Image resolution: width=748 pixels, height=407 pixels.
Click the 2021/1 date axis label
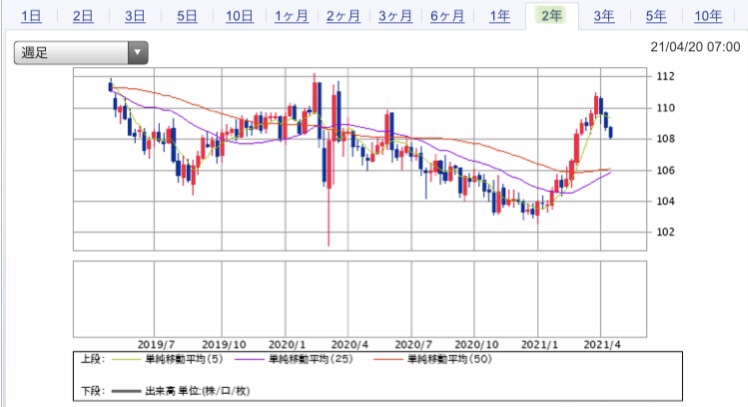coord(539,344)
